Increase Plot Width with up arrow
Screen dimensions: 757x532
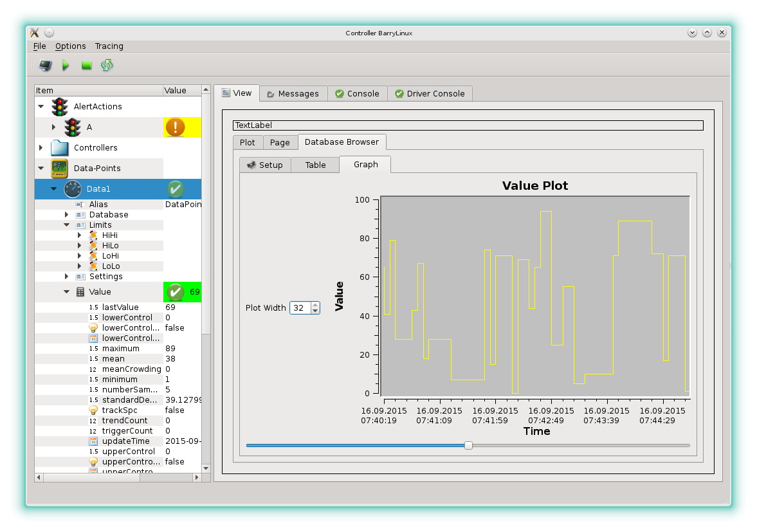coord(315,305)
